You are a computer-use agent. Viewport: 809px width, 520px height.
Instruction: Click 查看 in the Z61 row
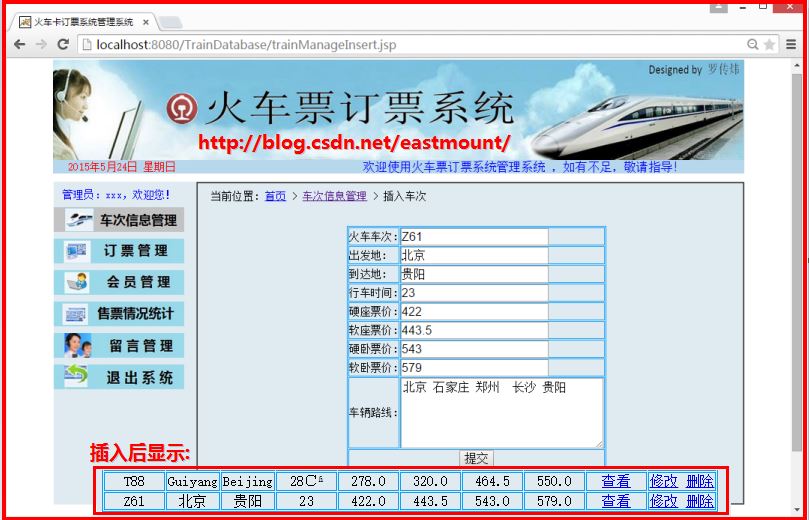click(x=616, y=501)
